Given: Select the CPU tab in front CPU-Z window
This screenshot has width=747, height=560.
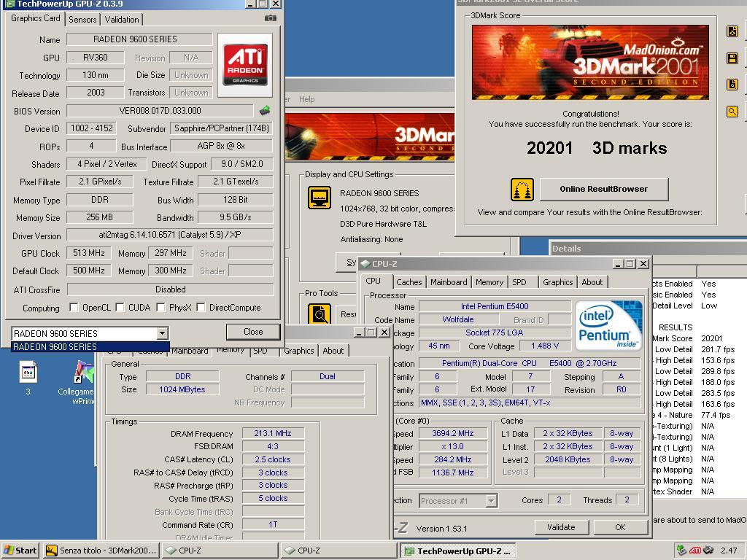Looking at the screenshot, I should click(x=373, y=281).
